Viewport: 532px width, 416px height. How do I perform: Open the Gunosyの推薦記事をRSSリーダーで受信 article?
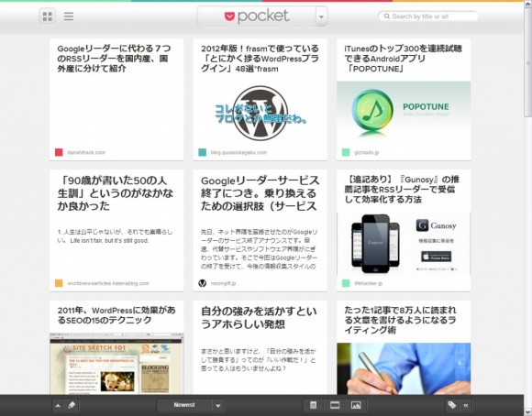402,189
